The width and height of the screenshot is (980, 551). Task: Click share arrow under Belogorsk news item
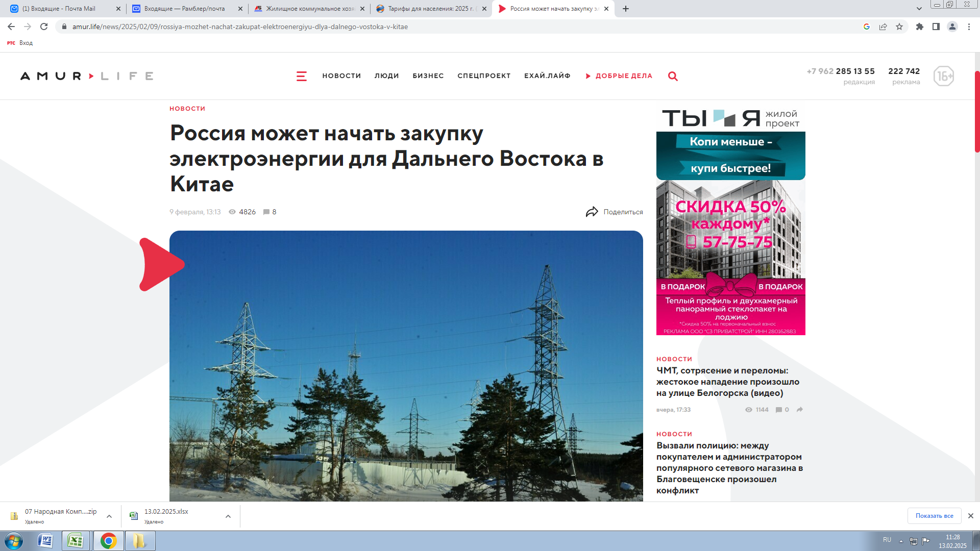(x=800, y=410)
